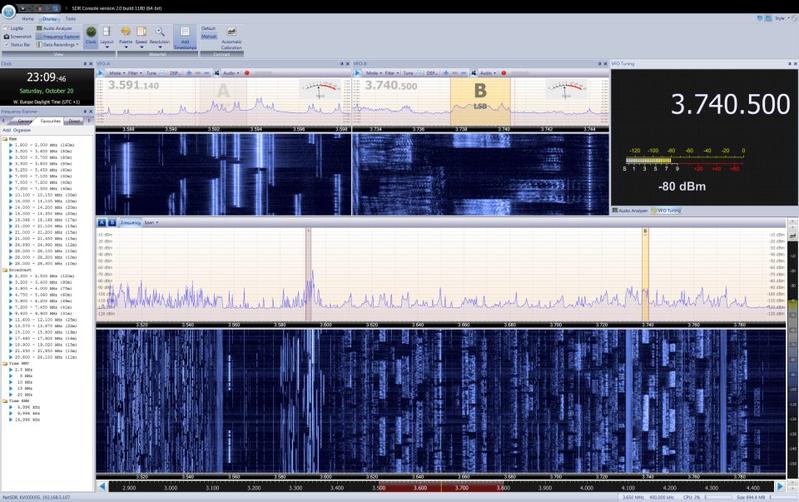Image resolution: width=799 pixels, height=502 pixels.
Task: Click the Screenshot camera button
Action: click(17, 37)
